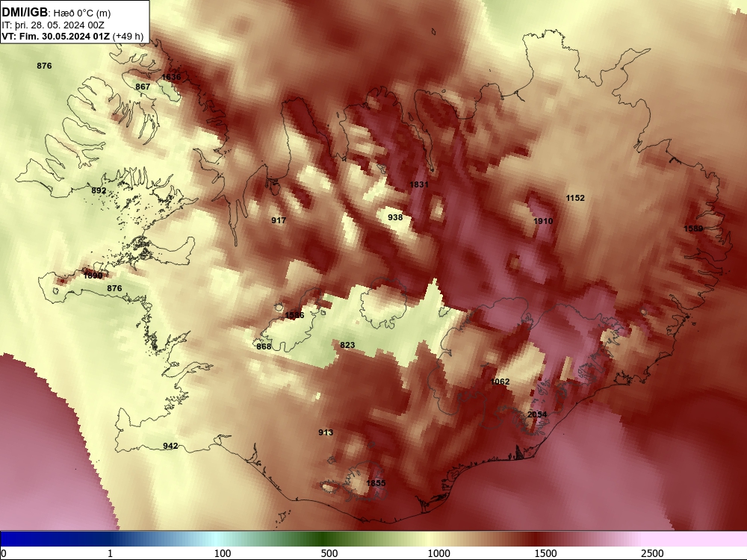Pick the 1589 height value
The width and height of the screenshot is (747, 560).
click(693, 228)
